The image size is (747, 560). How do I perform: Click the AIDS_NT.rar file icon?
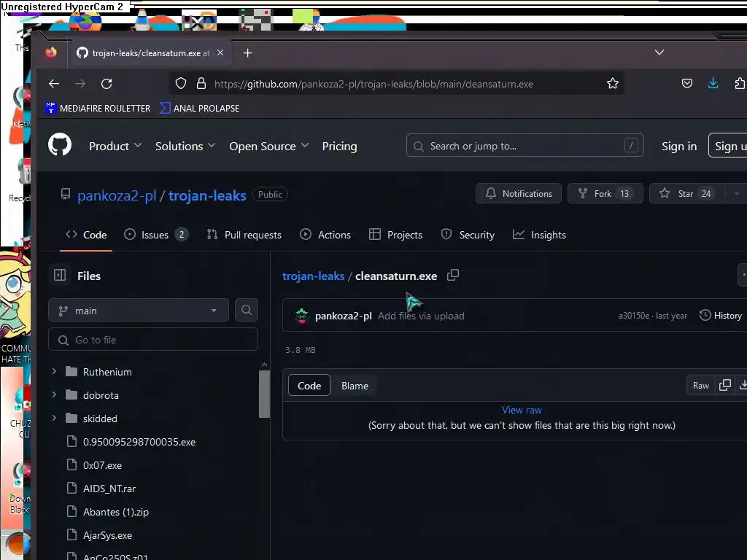(71, 488)
